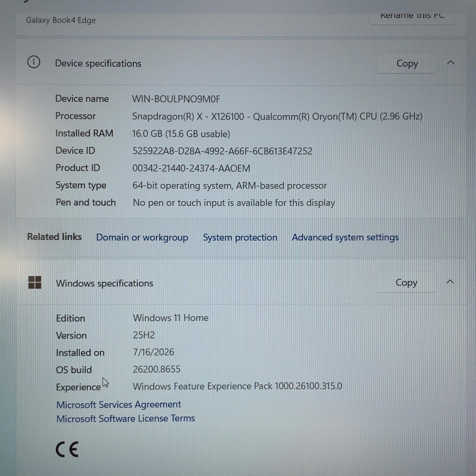Click the Device specifications info icon
Image resolution: width=476 pixels, height=476 pixels.
coord(34,62)
